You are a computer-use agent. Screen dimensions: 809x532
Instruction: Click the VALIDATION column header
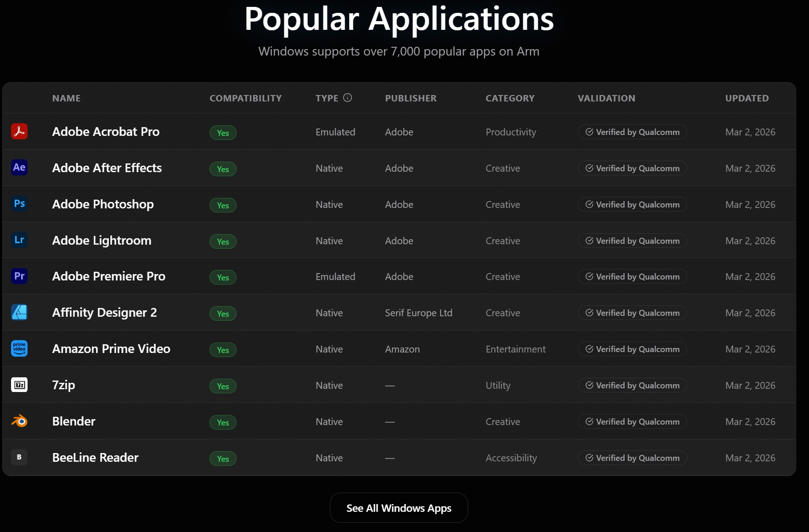606,98
